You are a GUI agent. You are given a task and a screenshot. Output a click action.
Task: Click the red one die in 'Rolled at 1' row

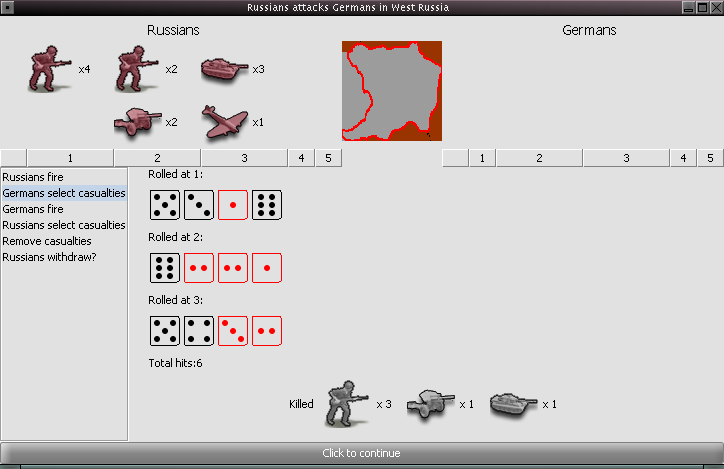pos(233,205)
